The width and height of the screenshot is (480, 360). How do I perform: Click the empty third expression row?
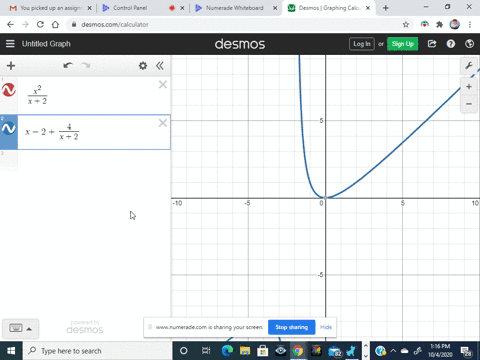click(x=85, y=161)
